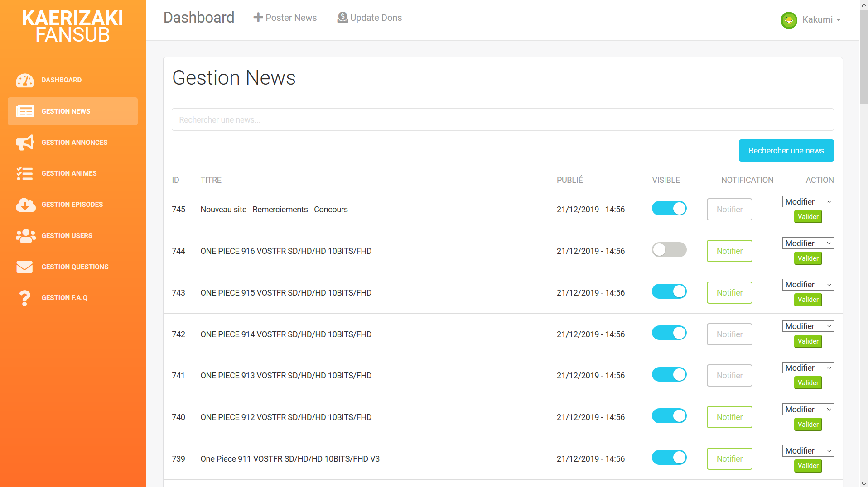Click the Gestion Animes checklist icon

[x=25, y=173]
